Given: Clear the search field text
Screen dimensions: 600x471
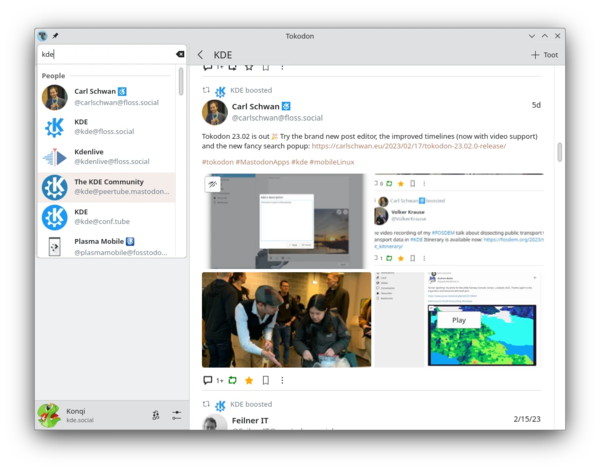Looking at the screenshot, I should (180, 54).
